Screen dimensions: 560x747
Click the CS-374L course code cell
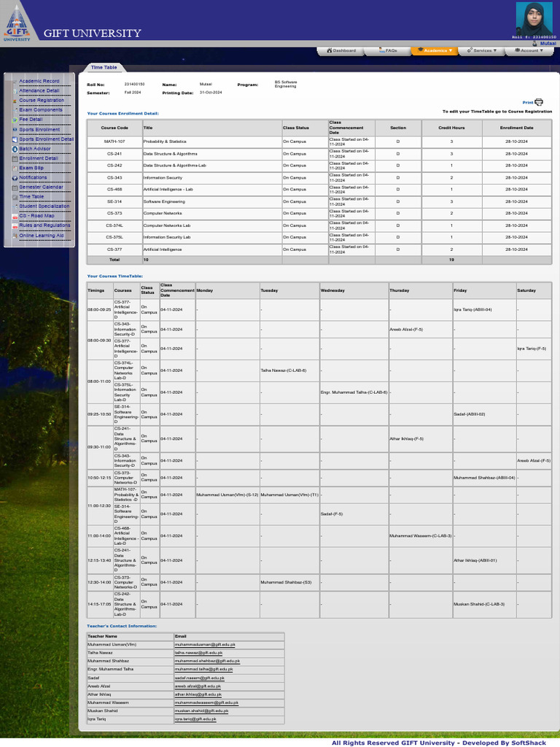point(114,225)
